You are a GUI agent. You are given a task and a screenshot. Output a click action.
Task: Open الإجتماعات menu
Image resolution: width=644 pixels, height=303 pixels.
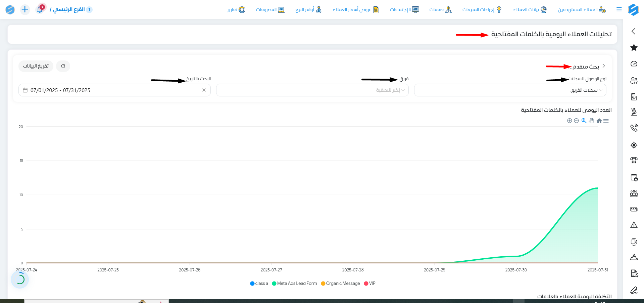pyautogui.click(x=404, y=9)
